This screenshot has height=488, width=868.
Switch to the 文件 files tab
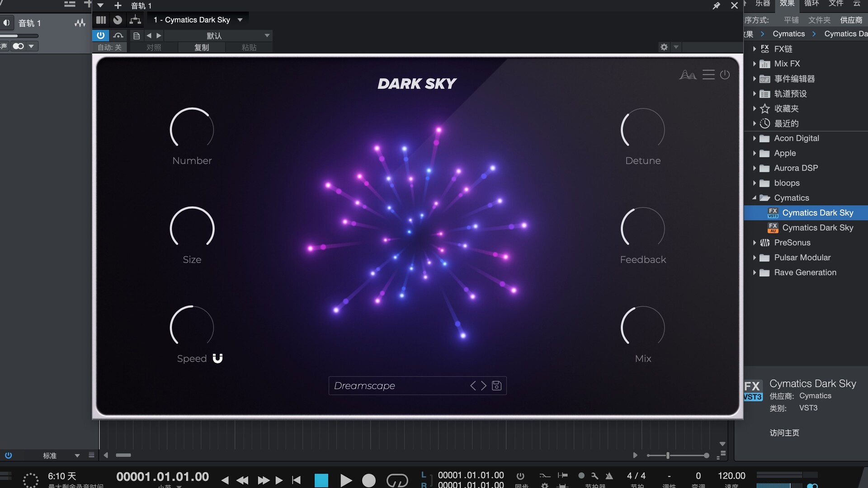click(836, 4)
